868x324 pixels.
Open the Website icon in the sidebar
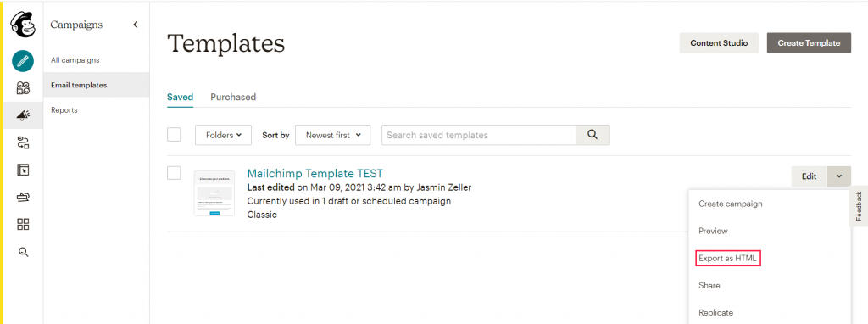point(23,170)
